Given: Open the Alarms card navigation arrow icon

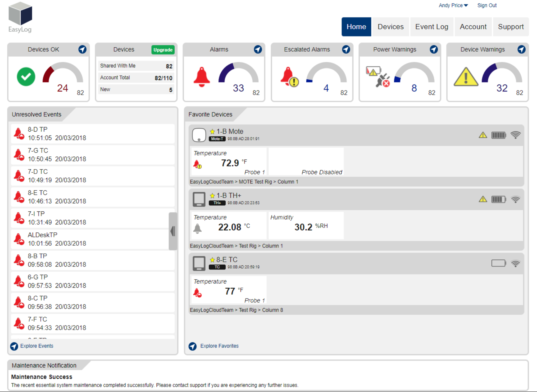Looking at the screenshot, I should [x=258, y=49].
